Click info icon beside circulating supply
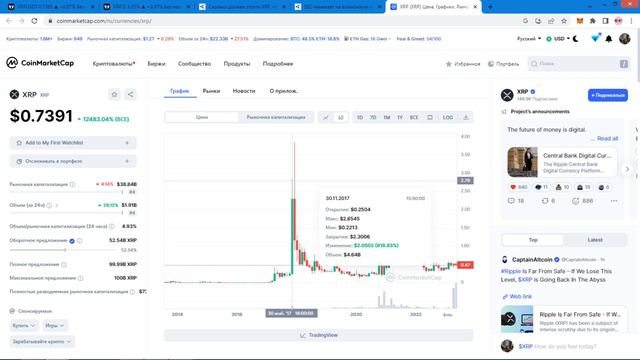 pos(80,240)
